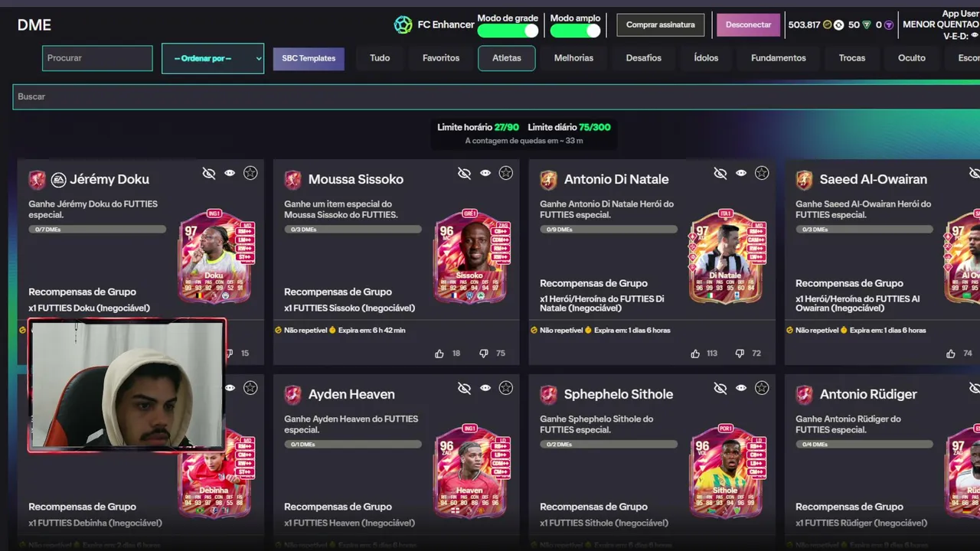Screen dimensions: 980x551
Task: Click the crossed-out eye icon on Antonio Di Natale card
Action: (x=720, y=174)
